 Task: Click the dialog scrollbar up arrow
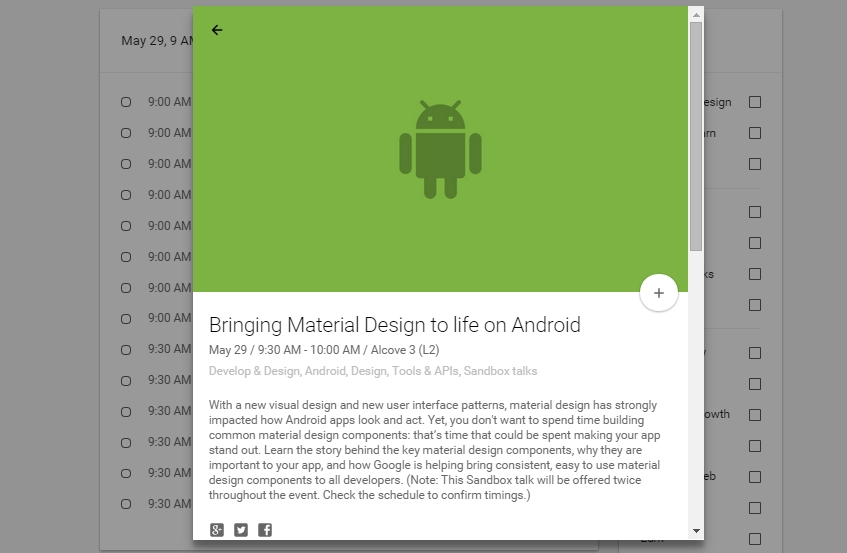tap(696, 15)
